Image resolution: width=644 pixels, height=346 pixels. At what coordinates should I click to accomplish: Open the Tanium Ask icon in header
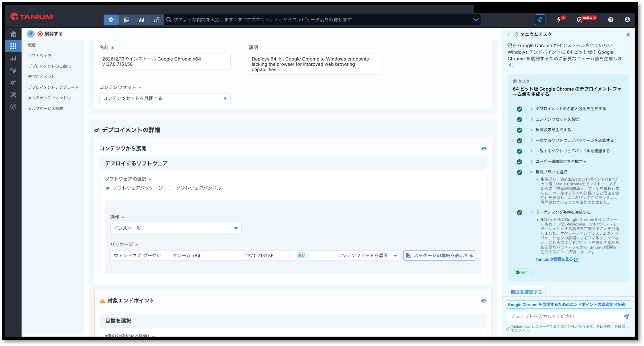click(540, 19)
